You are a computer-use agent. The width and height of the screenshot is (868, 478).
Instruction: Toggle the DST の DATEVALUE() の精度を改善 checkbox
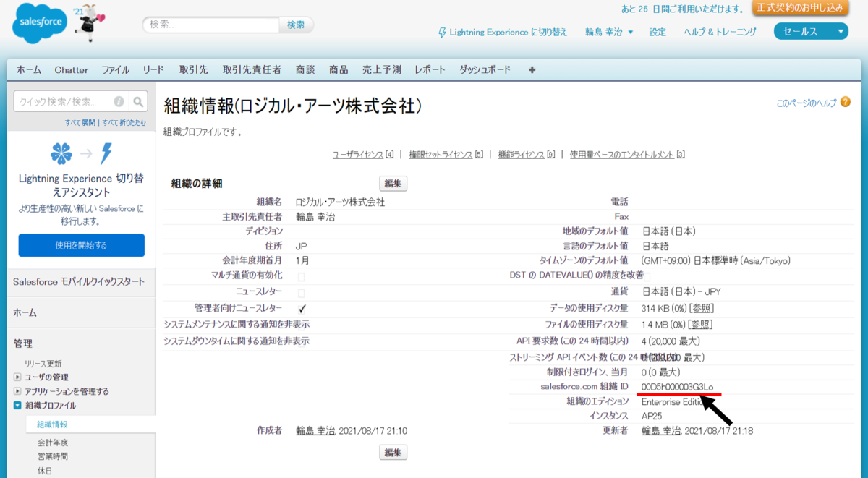[x=647, y=276]
